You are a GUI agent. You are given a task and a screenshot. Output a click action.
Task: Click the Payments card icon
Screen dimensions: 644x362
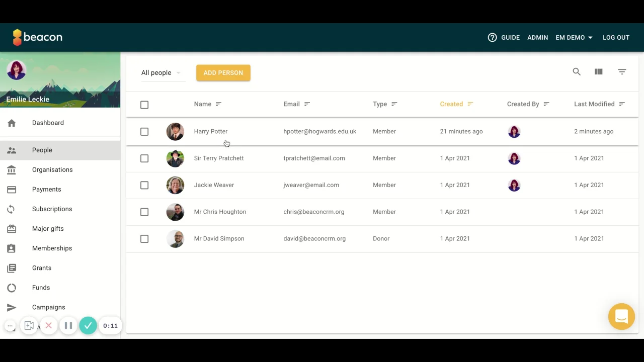12,190
